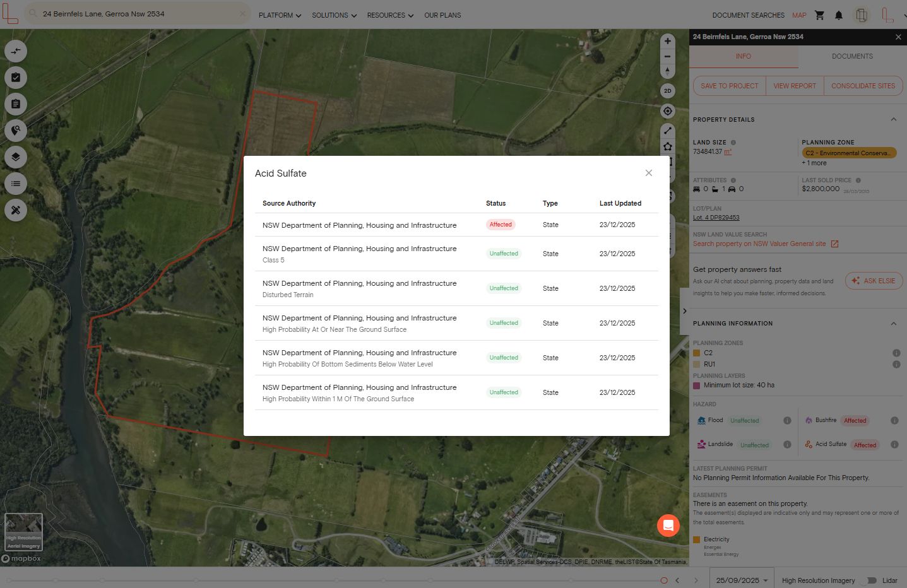Click the locate-me crosshair icon

click(x=667, y=111)
